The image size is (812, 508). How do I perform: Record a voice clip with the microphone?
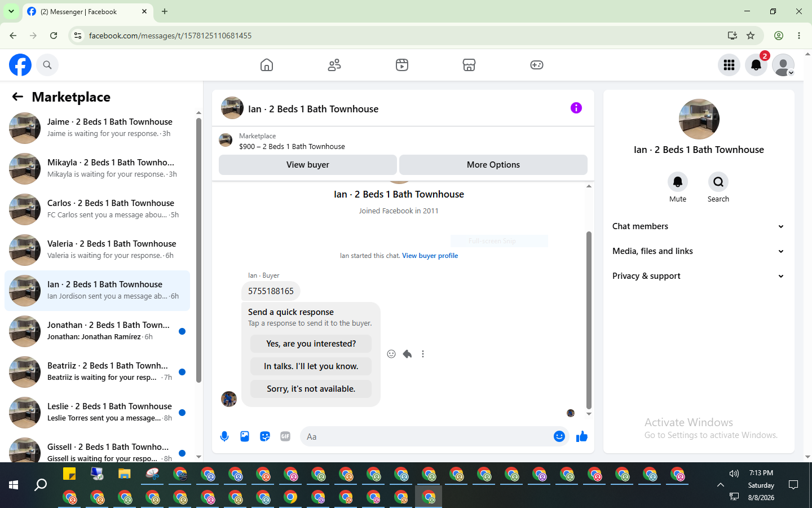point(224,436)
